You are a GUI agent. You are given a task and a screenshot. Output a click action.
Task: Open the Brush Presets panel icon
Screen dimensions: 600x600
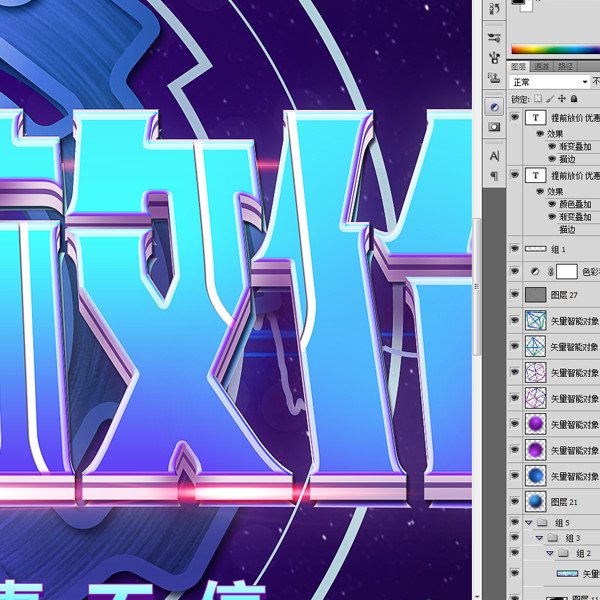[494, 37]
